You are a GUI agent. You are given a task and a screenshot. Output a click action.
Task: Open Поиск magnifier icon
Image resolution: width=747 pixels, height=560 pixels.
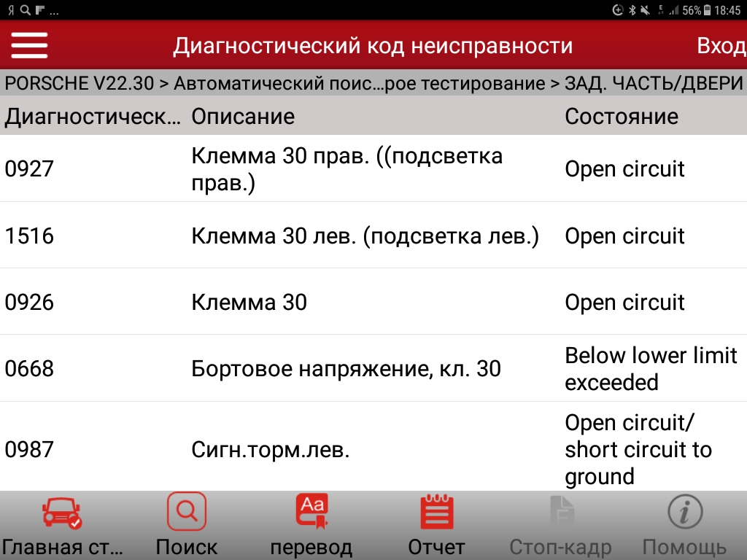[x=187, y=513]
